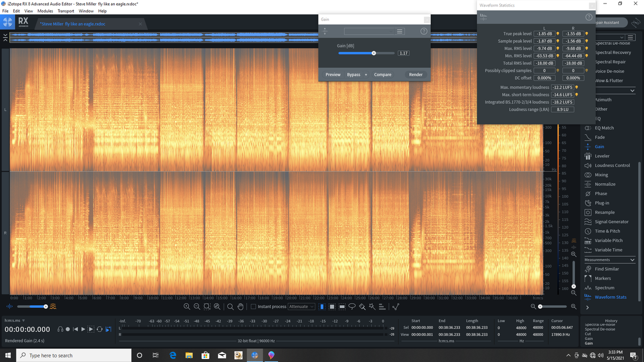Adjust the Gain dB slider
This screenshot has height=362, width=644.
click(x=374, y=53)
